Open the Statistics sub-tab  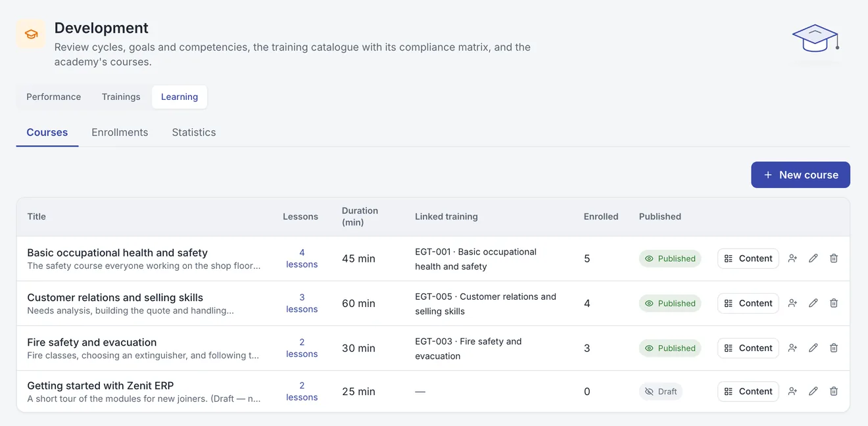(194, 132)
